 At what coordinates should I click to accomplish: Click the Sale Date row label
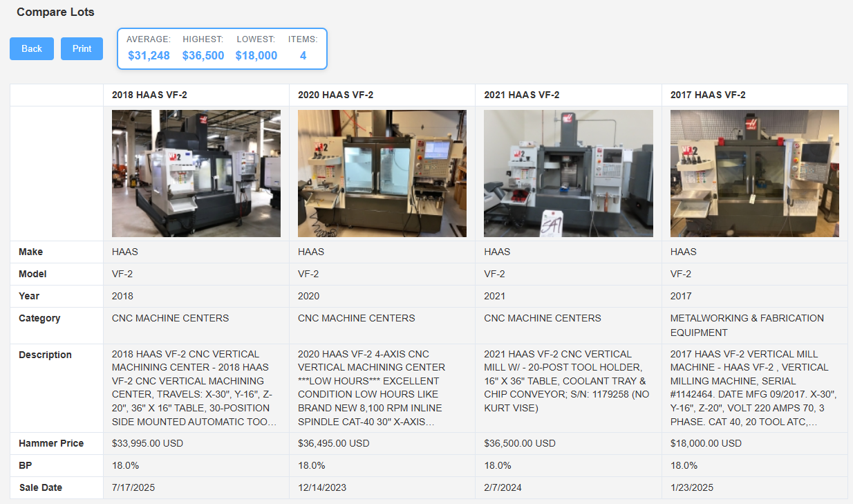coord(40,487)
